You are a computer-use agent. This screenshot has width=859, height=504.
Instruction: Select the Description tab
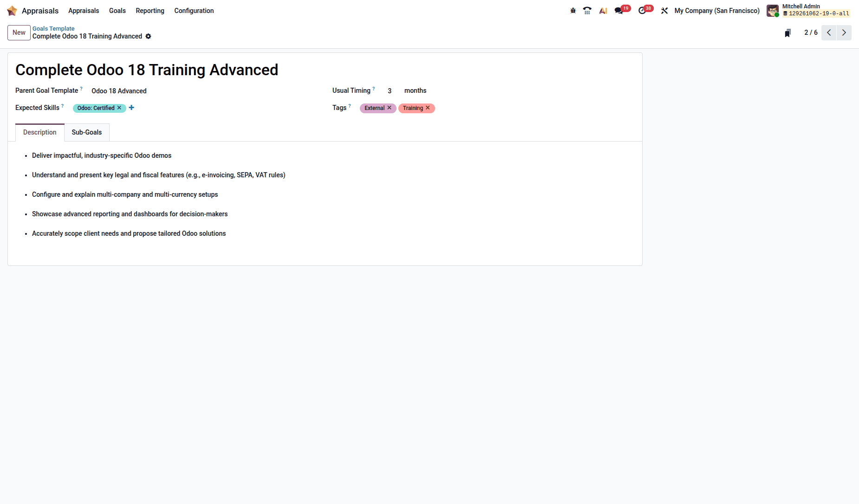tap(40, 132)
